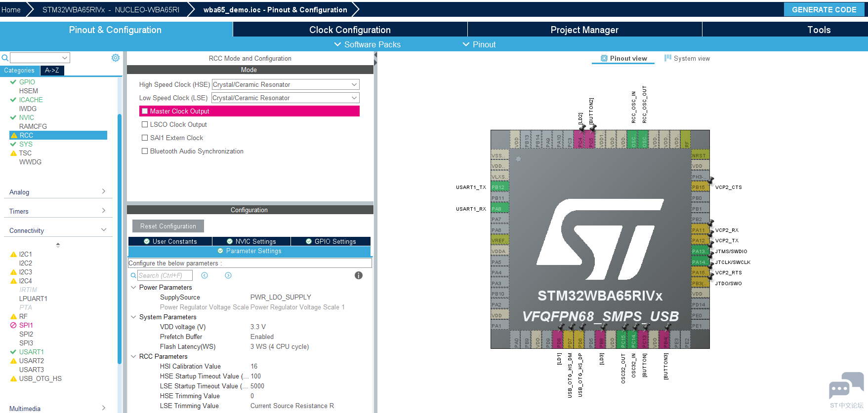Click the GENERATE CODE button

[x=824, y=9]
